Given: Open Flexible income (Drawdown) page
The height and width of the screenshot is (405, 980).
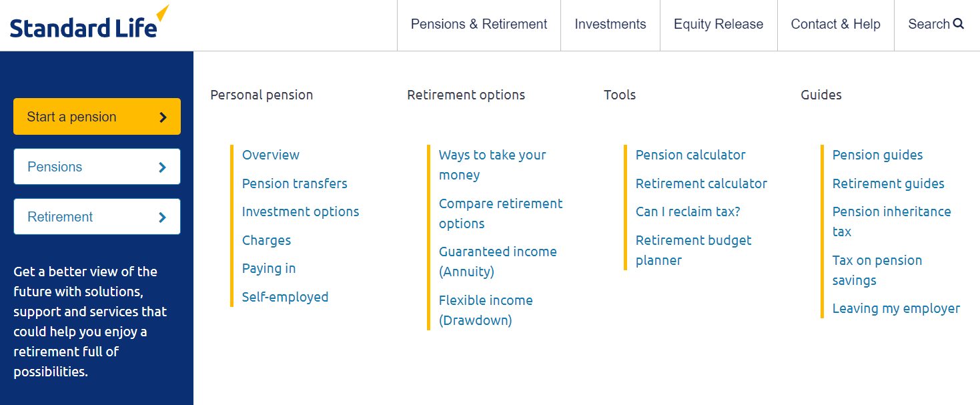Looking at the screenshot, I should (x=486, y=310).
